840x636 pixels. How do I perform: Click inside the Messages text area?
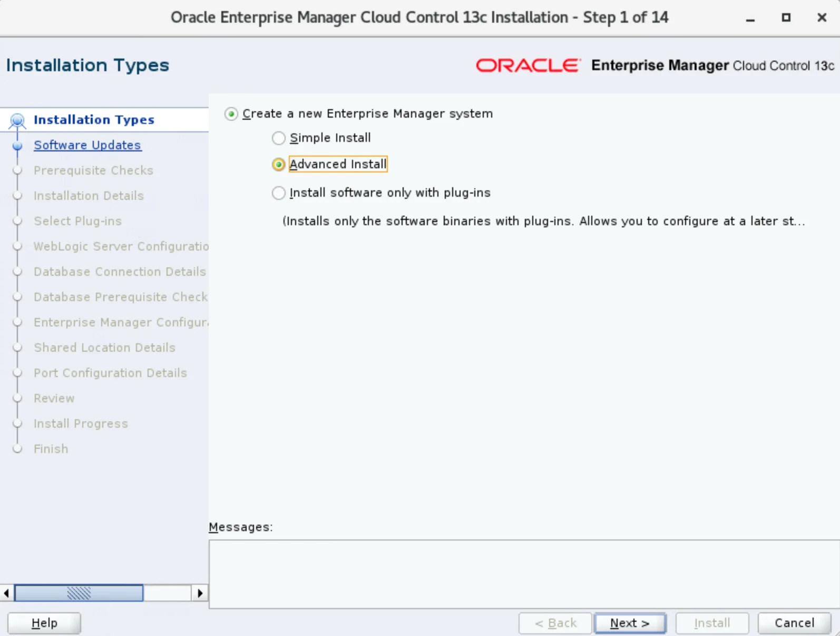click(524, 574)
